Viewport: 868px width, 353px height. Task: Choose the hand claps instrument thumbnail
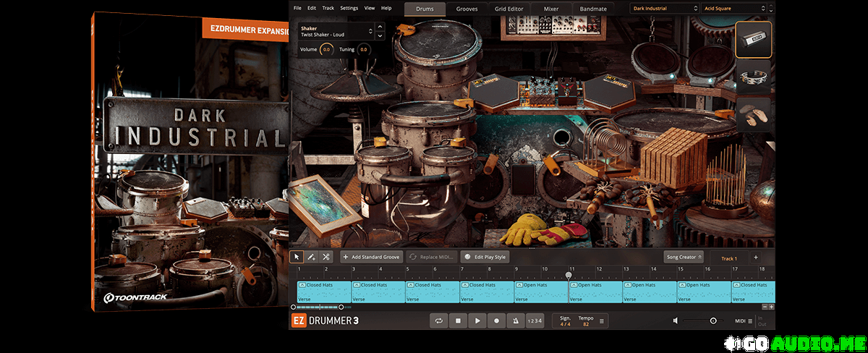pyautogui.click(x=754, y=116)
